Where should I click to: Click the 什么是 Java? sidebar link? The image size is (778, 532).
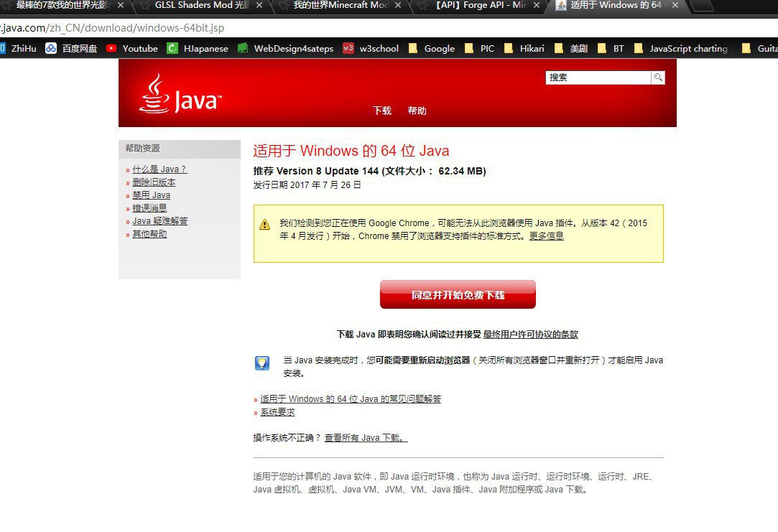159,169
